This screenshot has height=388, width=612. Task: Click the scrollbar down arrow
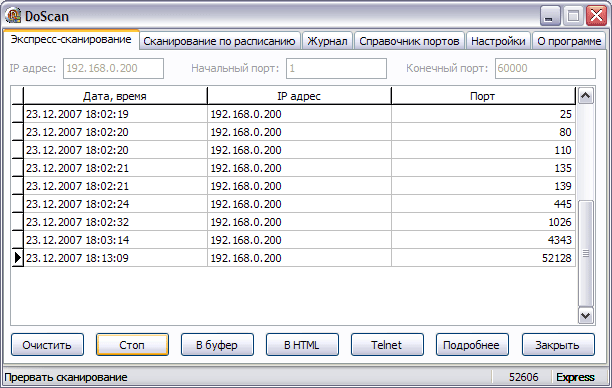[585, 315]
